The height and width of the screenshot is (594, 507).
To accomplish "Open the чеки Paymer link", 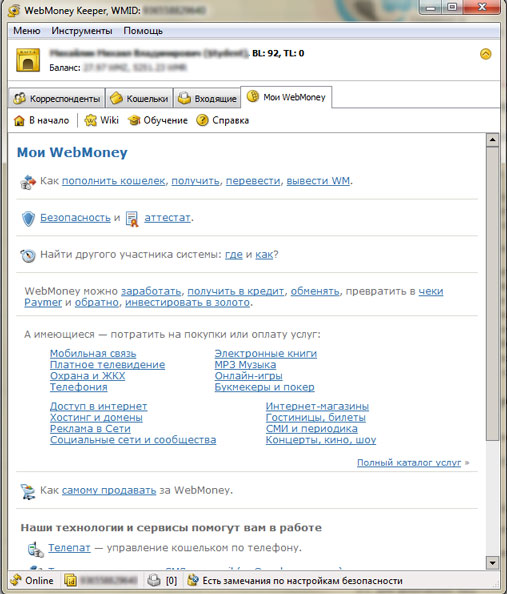I will [431, 291].
